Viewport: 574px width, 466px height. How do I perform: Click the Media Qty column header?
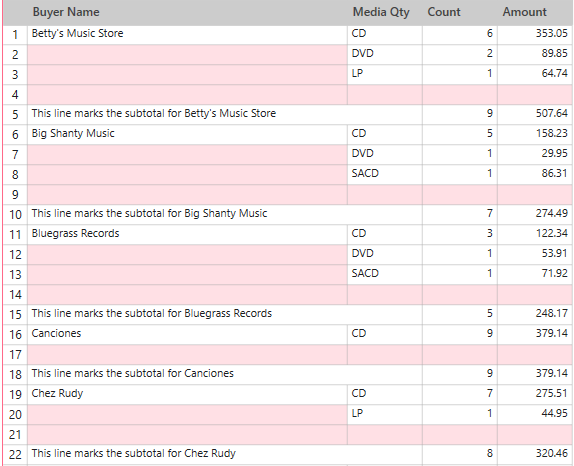click(385, 12)
